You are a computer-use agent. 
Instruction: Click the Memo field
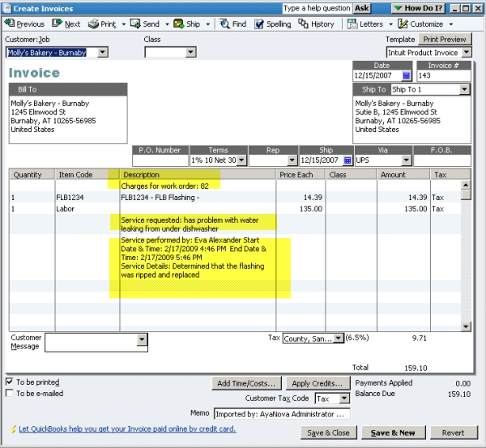(282, 414)
